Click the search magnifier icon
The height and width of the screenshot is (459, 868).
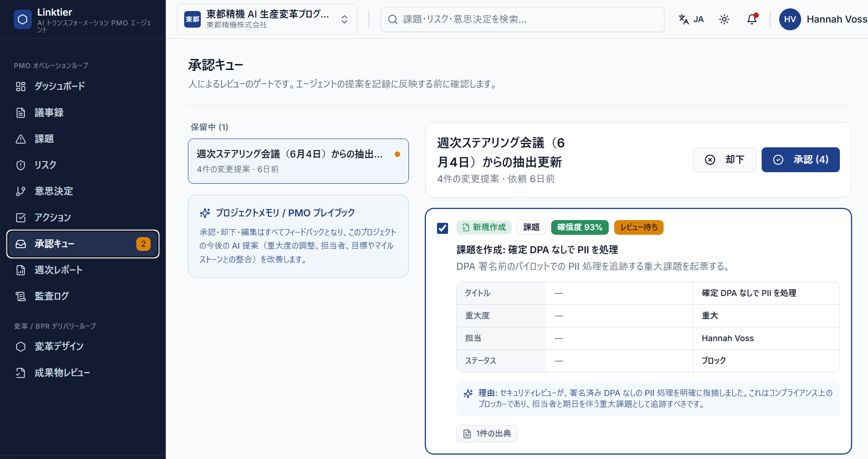393,19
